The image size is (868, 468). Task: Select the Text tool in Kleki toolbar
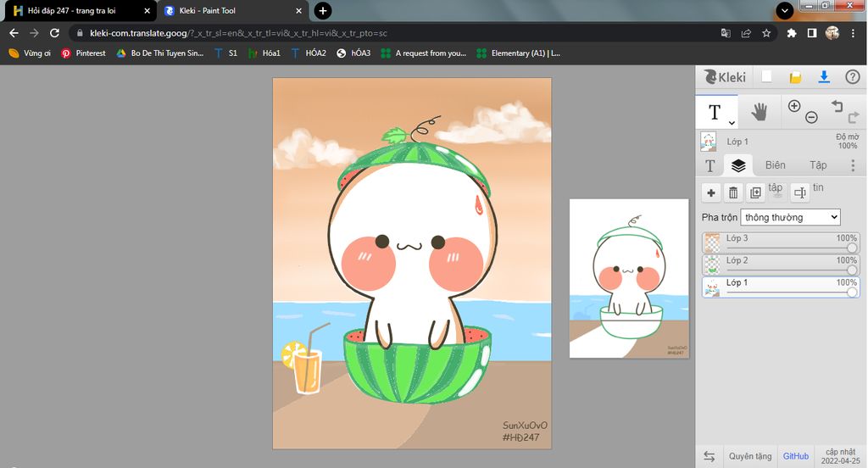tap(715, 113)
